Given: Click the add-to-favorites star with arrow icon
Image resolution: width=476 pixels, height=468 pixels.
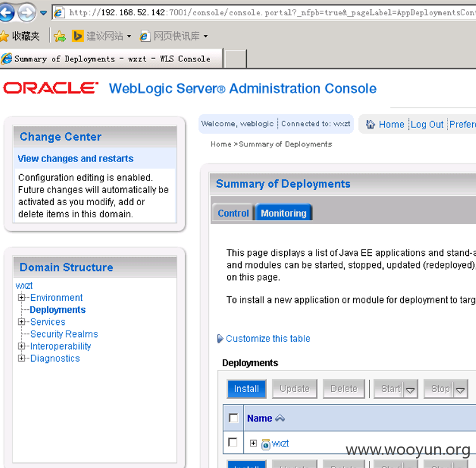Looking at the screenshot, I should coord(59,37).
